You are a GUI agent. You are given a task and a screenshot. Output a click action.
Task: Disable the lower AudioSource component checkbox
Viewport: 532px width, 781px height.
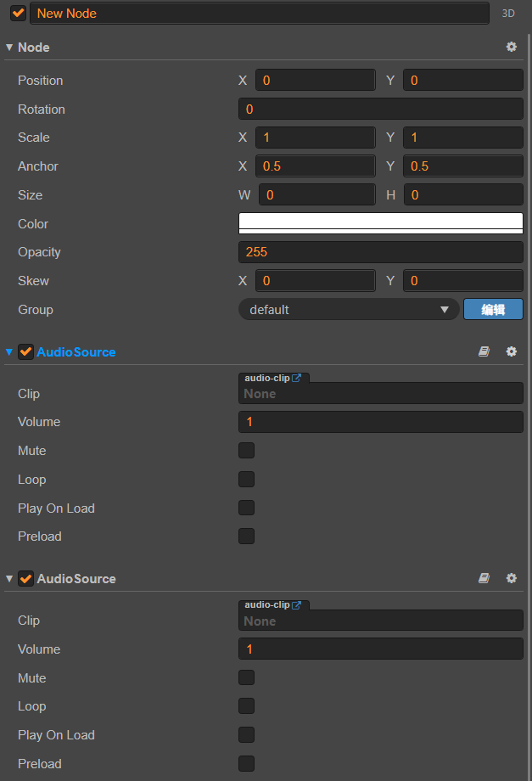coord(25,578)
